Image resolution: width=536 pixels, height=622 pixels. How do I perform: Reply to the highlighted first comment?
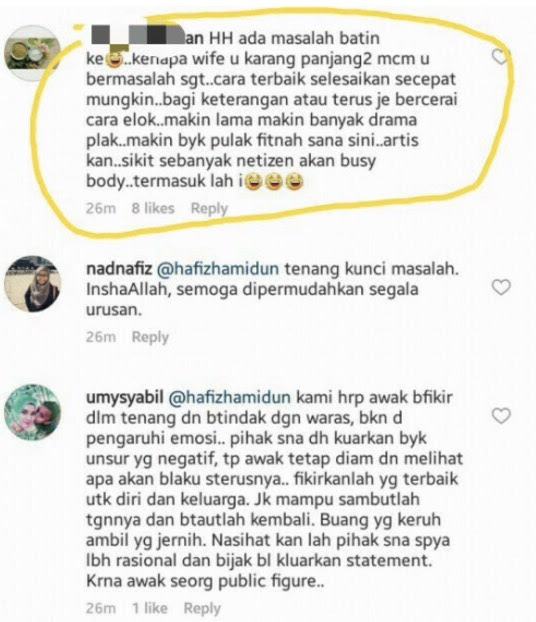[209, 209]
